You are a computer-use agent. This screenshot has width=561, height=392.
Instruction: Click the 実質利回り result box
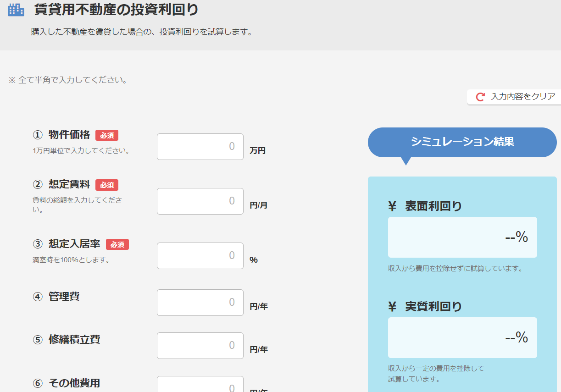[462, 337]
